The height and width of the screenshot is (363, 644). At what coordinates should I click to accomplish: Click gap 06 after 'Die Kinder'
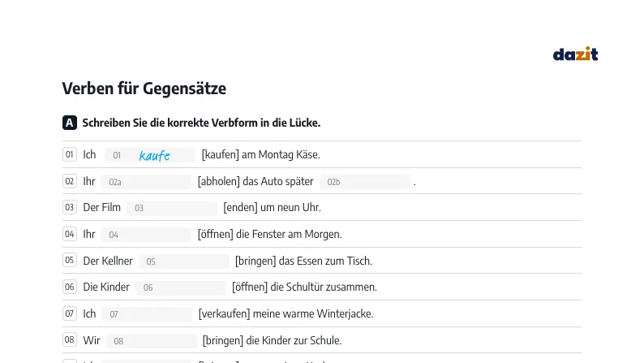(x=181, y=287)
